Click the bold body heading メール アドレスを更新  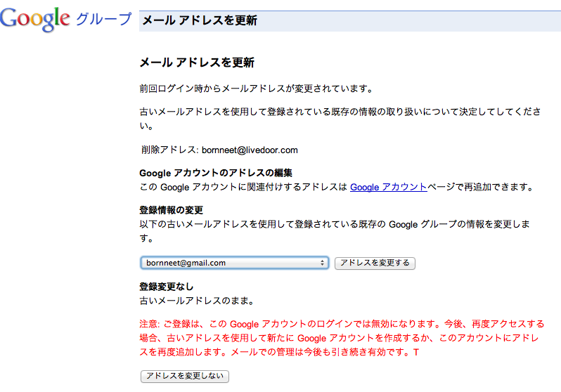(x=197, y=63)
